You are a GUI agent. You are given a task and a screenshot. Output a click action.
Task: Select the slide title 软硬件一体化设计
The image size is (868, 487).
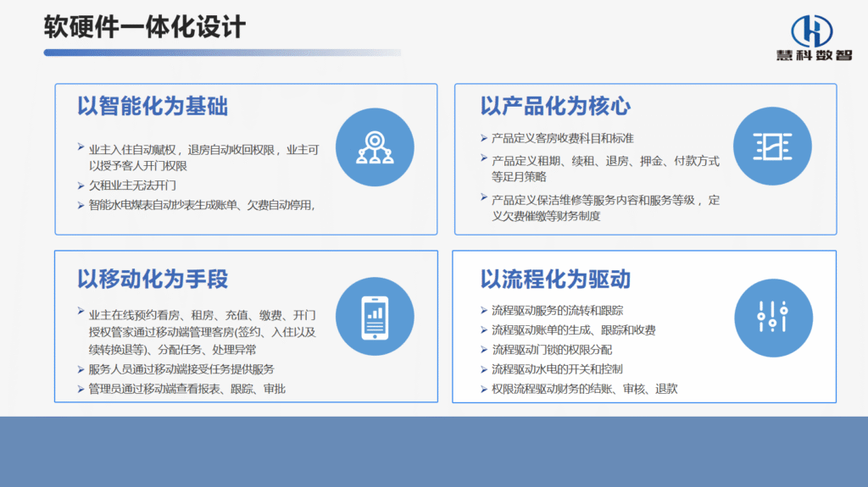click(x=145, y=27)
